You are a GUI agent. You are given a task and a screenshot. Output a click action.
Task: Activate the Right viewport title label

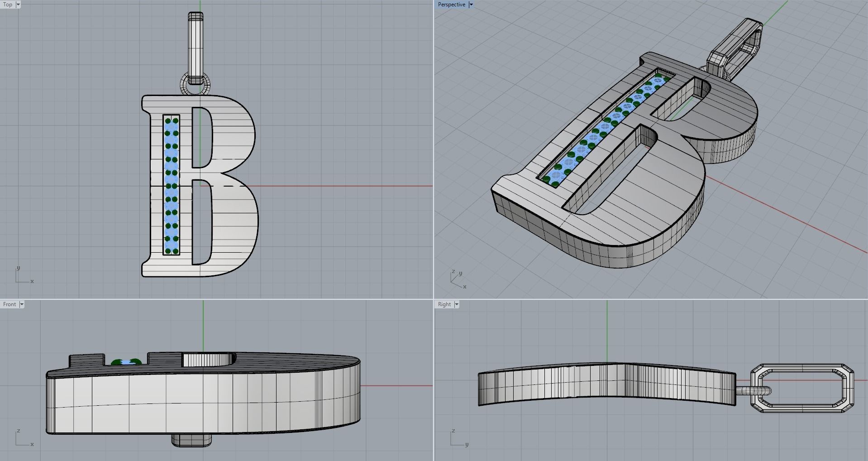pos(444,304)
